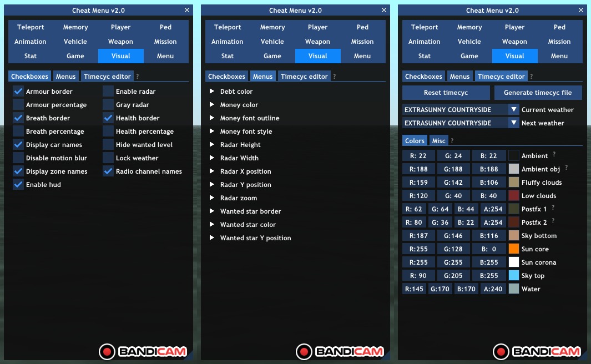Screen dimensions: 591x364
Task: Click help question mark next to Misc tab
Action: pos(452,140)
